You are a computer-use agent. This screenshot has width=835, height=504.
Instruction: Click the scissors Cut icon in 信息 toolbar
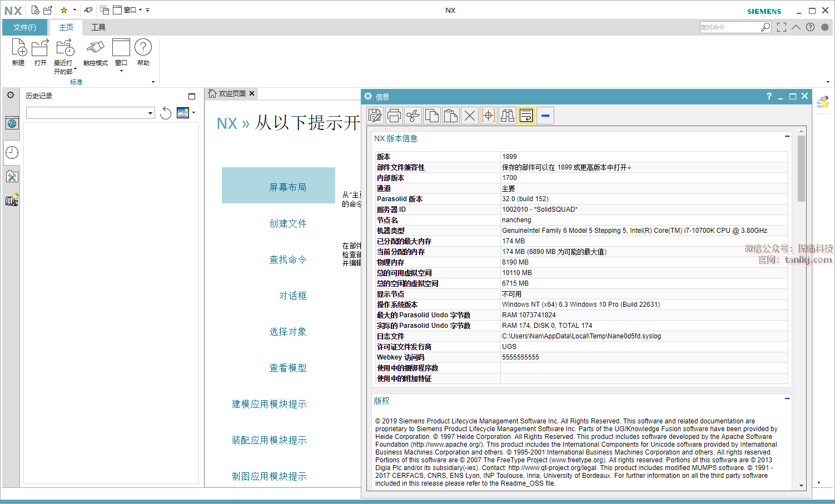click(413, 116)
